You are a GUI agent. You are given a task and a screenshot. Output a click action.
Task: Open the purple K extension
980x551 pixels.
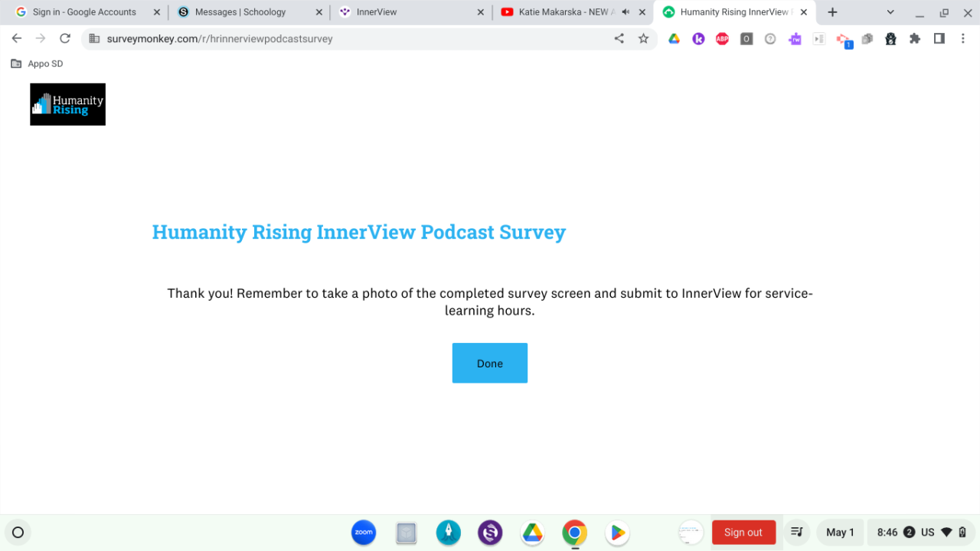click(x=698, y=39)
